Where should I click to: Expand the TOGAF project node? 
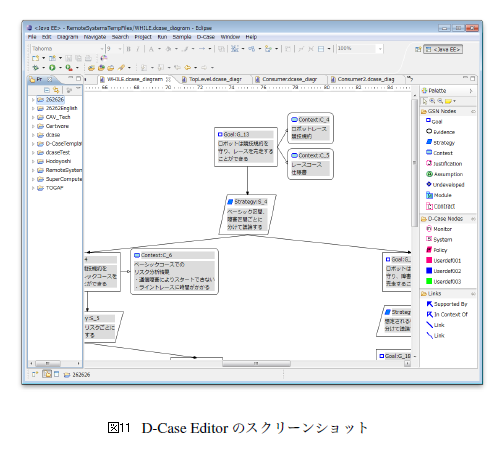pos(33,188)
